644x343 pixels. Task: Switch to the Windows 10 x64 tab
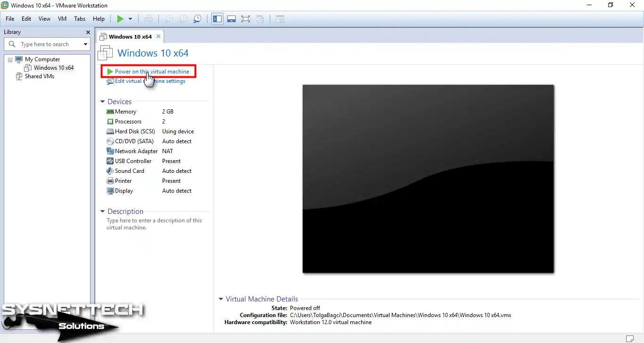click(130, 36)
